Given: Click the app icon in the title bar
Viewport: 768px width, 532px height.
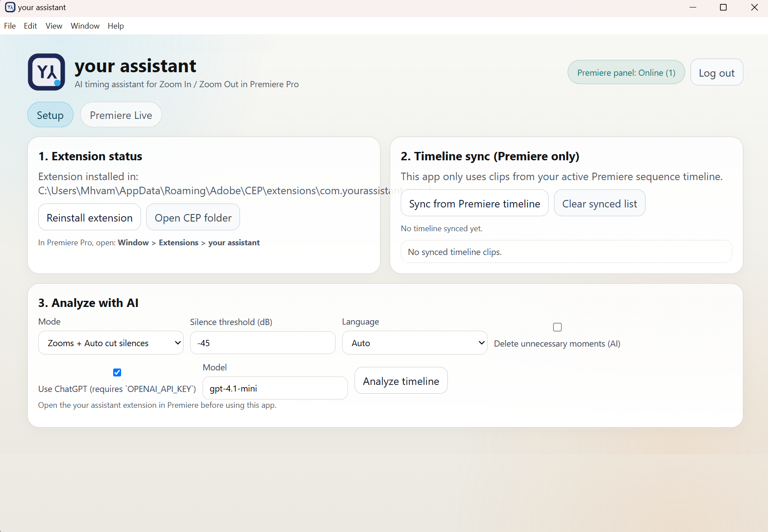Looking at the screenshot, I should (x=10, y=7).
